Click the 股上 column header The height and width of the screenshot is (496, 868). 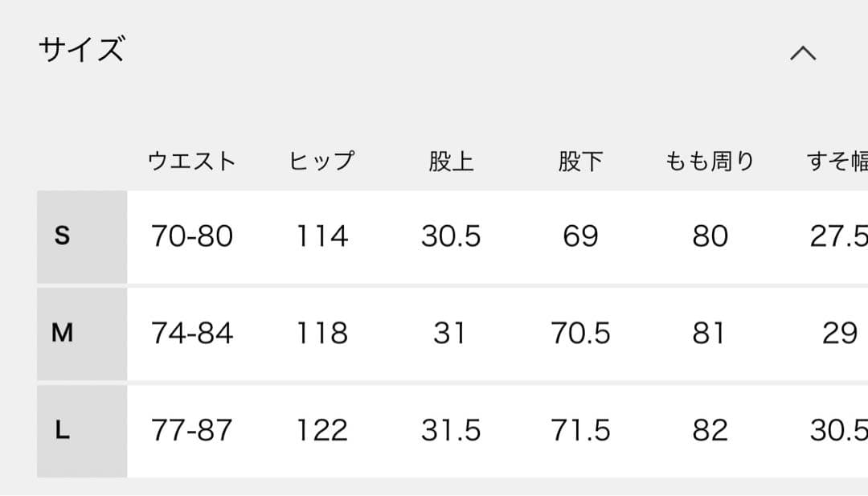(x=452, y=160)
